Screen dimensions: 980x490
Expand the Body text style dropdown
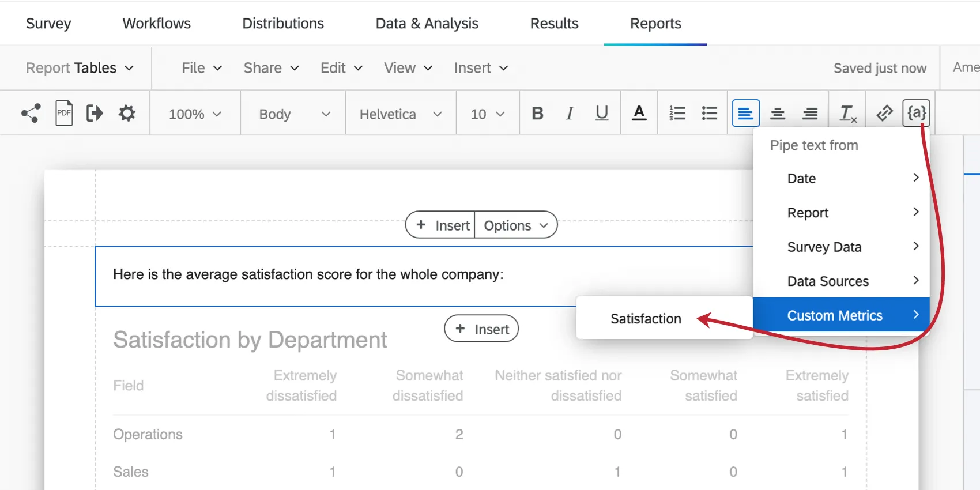click(294, 114)
